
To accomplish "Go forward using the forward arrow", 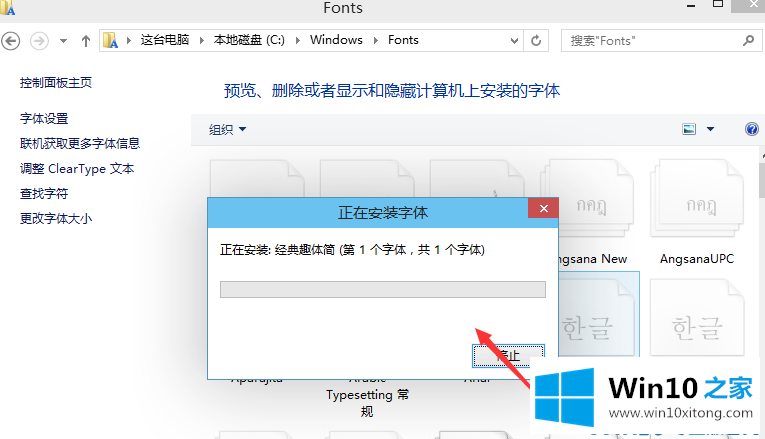I will pyautogui.click(x=40, y=40).
